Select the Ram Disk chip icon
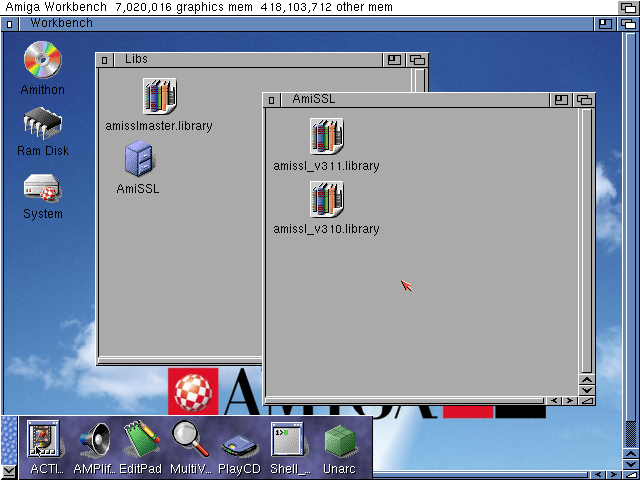Image resolution: width=640 pixels, height=480 pixels. coord(42,122)
